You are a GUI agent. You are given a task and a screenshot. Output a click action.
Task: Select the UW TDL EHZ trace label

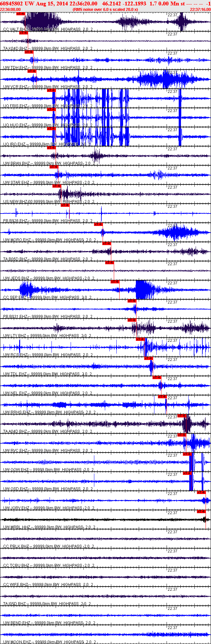(x=15, y=374)
